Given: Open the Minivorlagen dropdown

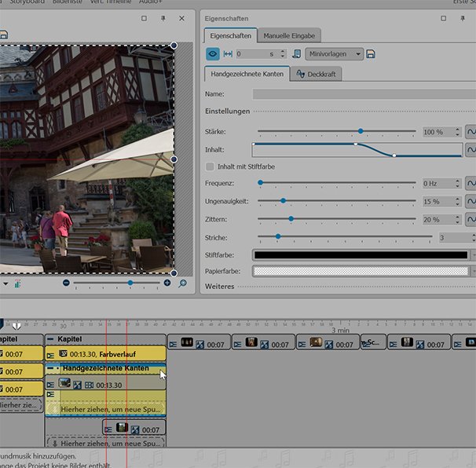Looking at the screenshot, I should coord(334,54).
